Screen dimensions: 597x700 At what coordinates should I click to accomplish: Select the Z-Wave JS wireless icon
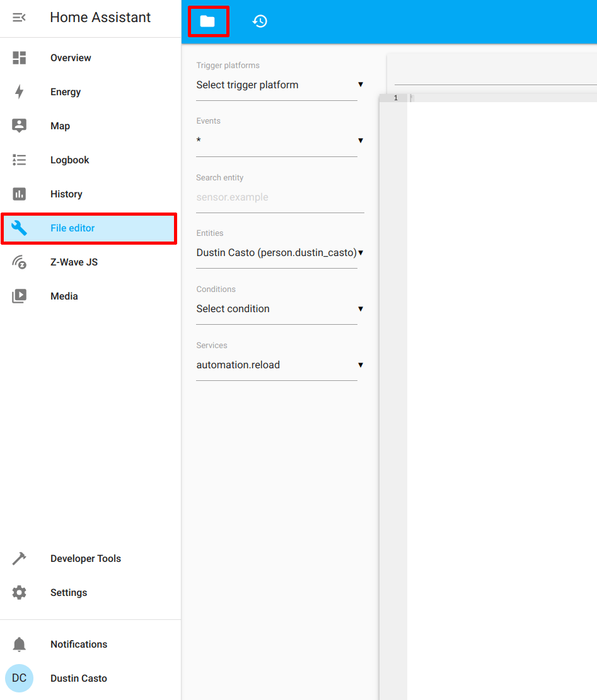(x=19, y=262)
